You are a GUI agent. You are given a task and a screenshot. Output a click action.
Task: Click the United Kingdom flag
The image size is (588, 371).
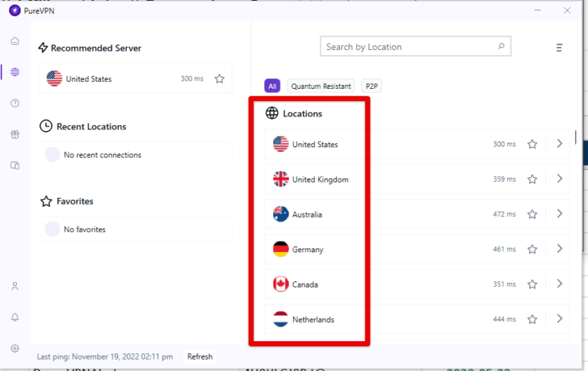coord(281,179)
